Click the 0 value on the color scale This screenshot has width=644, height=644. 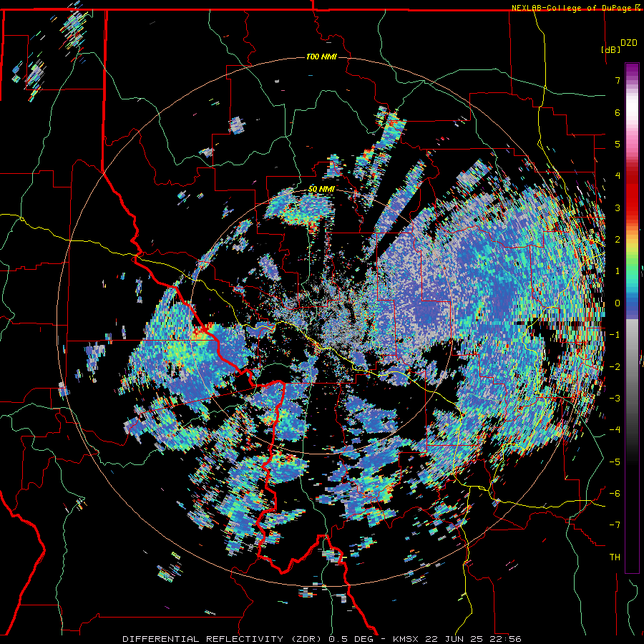tap(618, 303)
